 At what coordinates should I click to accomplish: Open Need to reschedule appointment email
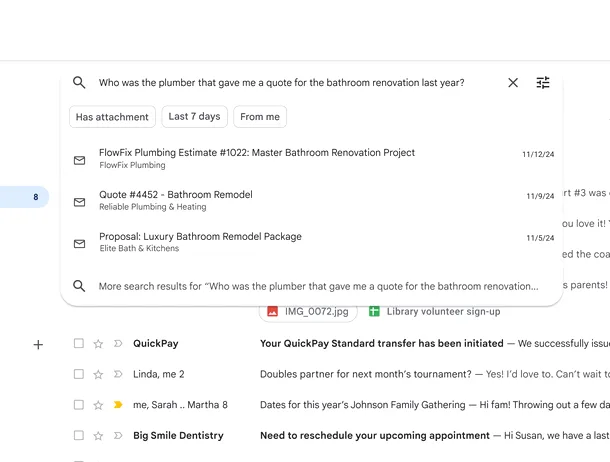(375, 435)
